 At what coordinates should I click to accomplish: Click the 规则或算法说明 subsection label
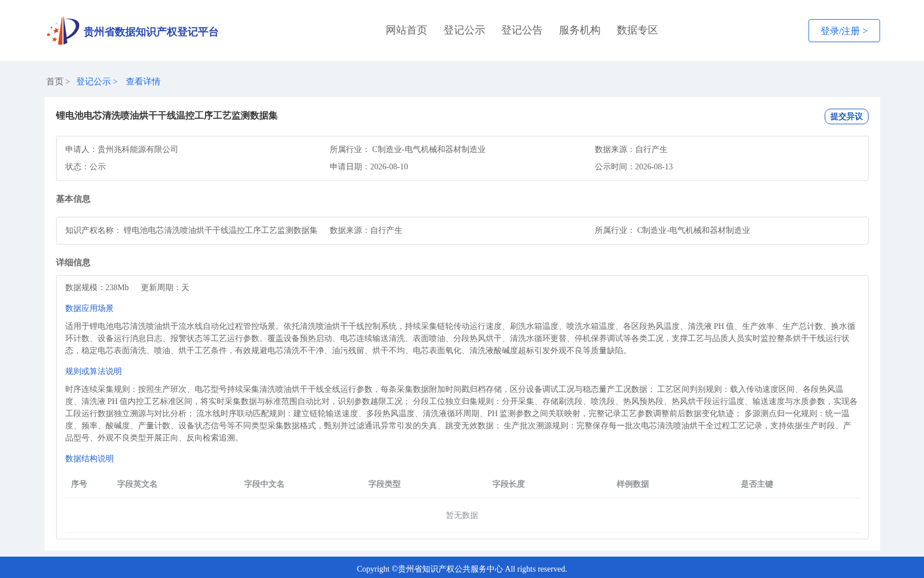point(94,371)
